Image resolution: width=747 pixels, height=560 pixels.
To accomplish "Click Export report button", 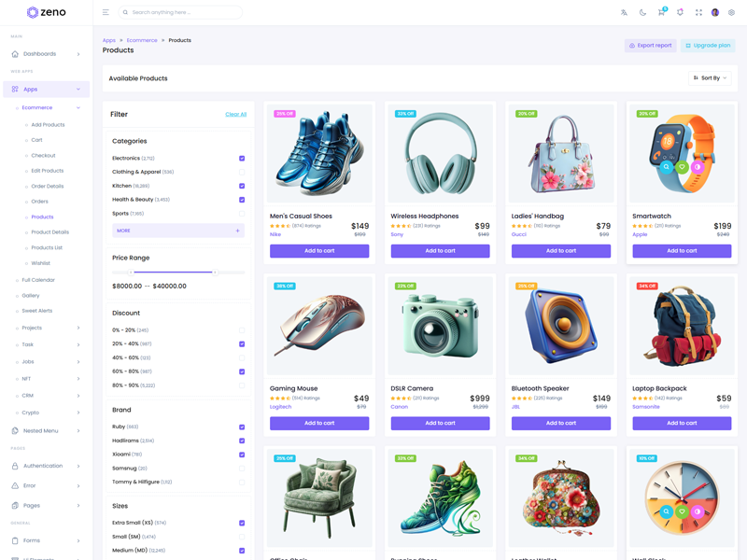I will pos(650,45).
